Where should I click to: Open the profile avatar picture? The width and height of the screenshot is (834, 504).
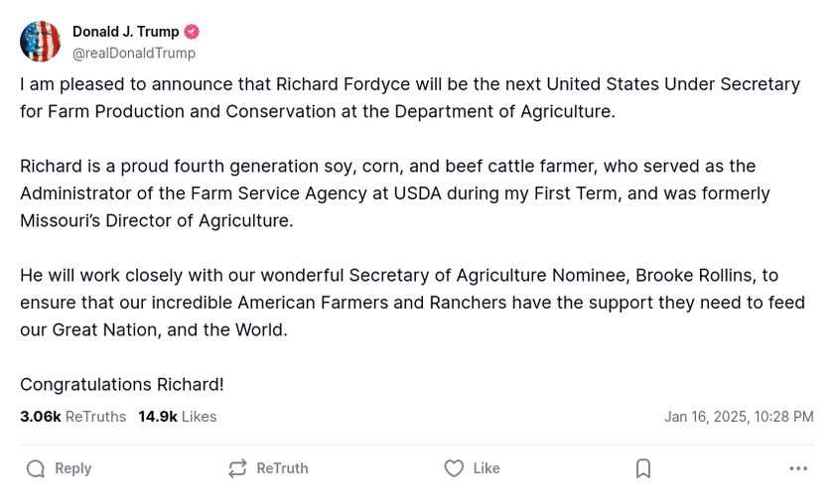tap(41, 42)
